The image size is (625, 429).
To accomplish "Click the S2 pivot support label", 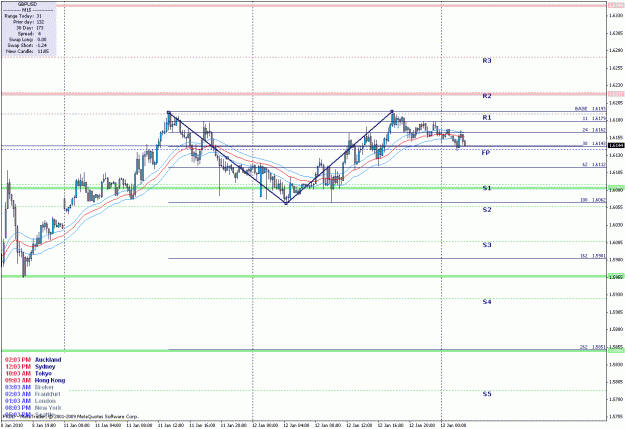I will [x=487, y=210].
